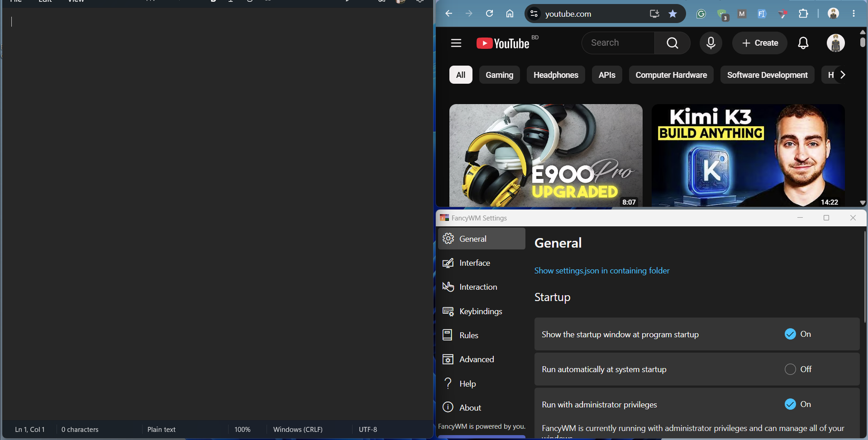Open the grey M extension icon
The image size is (868, 440).
pyautogui.click(x=742, y=14)
